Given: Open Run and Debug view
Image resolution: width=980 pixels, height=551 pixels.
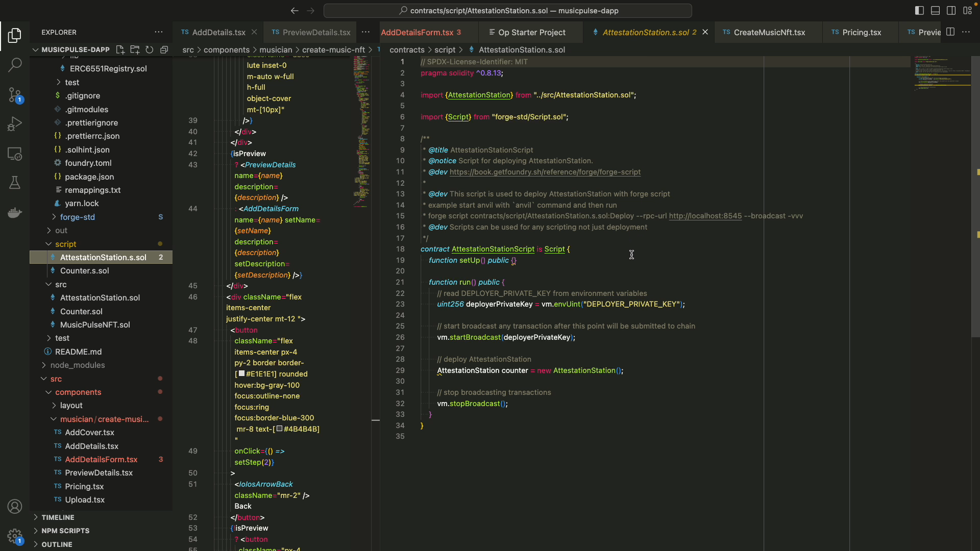Looking at the screenshot, I should click(x=15, y=124).
